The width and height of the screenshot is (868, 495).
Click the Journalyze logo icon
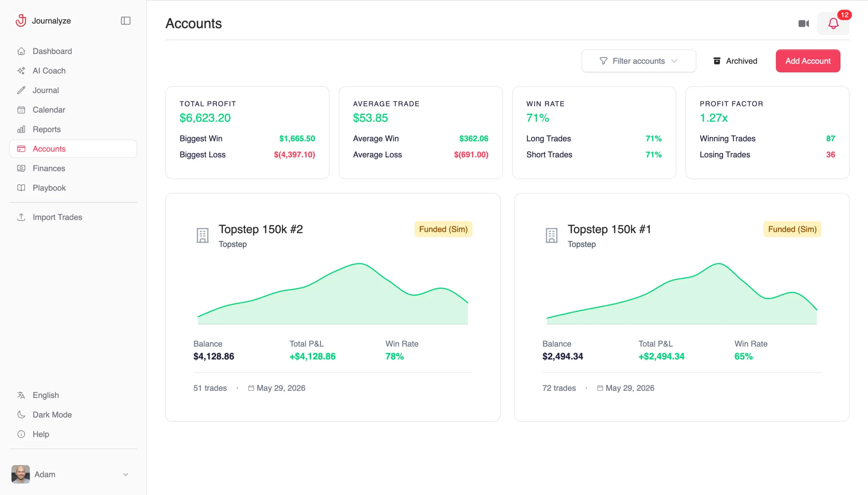click(x=21, y=20)
